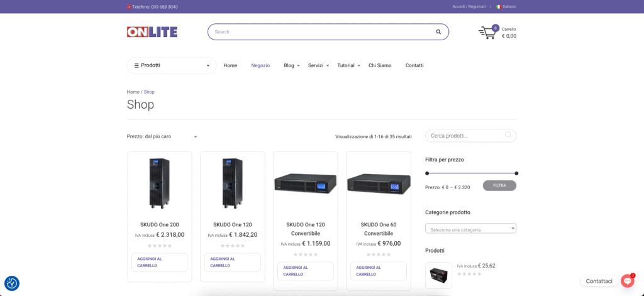Click the € 1.842,20 price
Viewport: 644px width, 296px height.
tap(243, 235)
